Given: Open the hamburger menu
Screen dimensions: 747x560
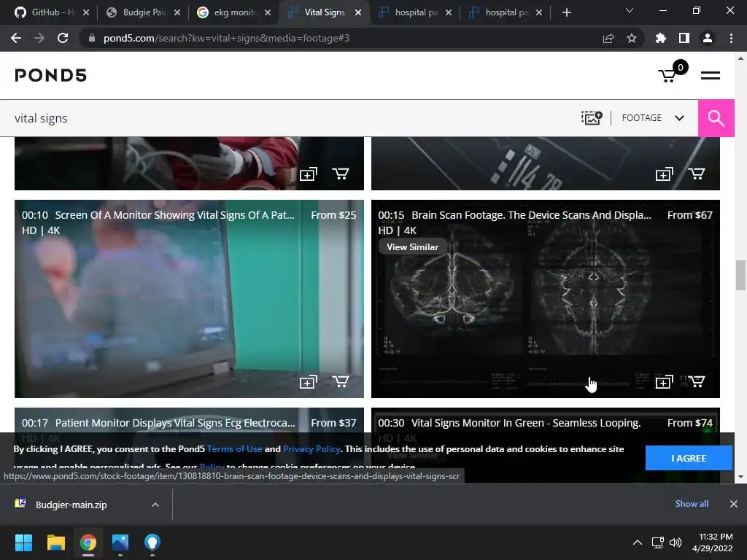Looking at the screenshot, I should pos(710,75).
